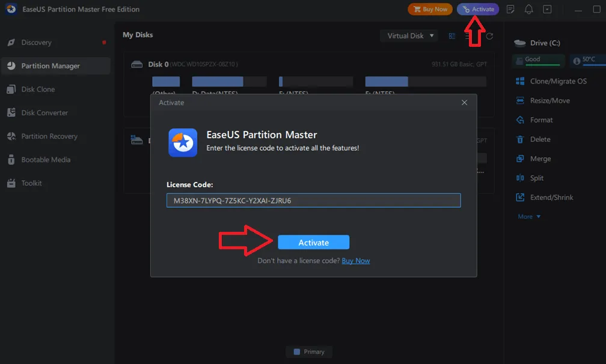Screen dimensions: 606x364
Task: Open the title bar dropdown menu icon
Action: pos(547,9)
